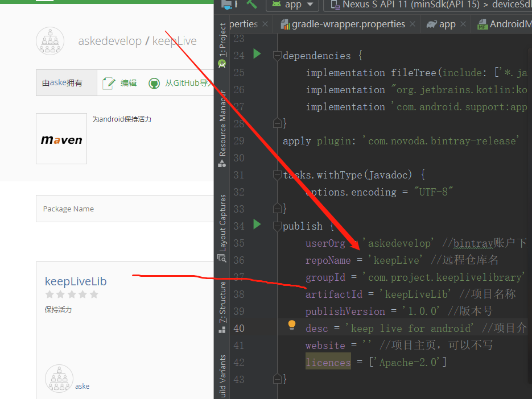Click the 'keepLive' repoName value
This screenshot has width=532, height=399.
pos(395,260)
